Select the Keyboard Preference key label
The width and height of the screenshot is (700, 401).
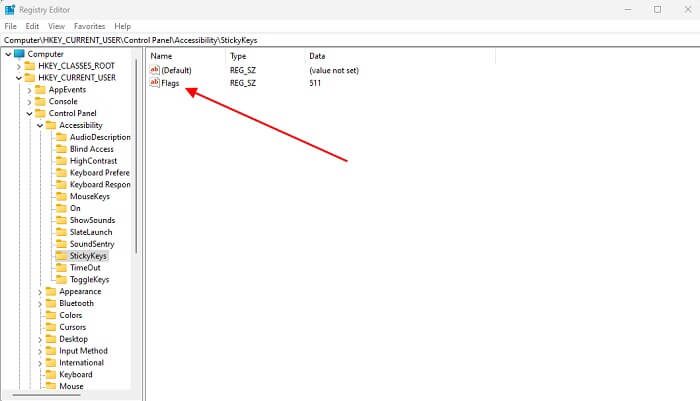point(100,173)
